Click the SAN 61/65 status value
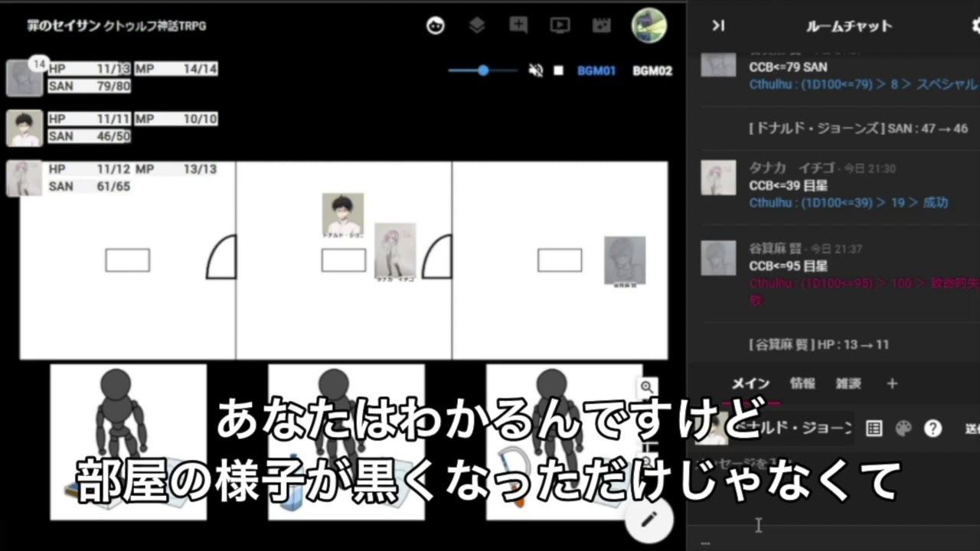 coord(90,186)
